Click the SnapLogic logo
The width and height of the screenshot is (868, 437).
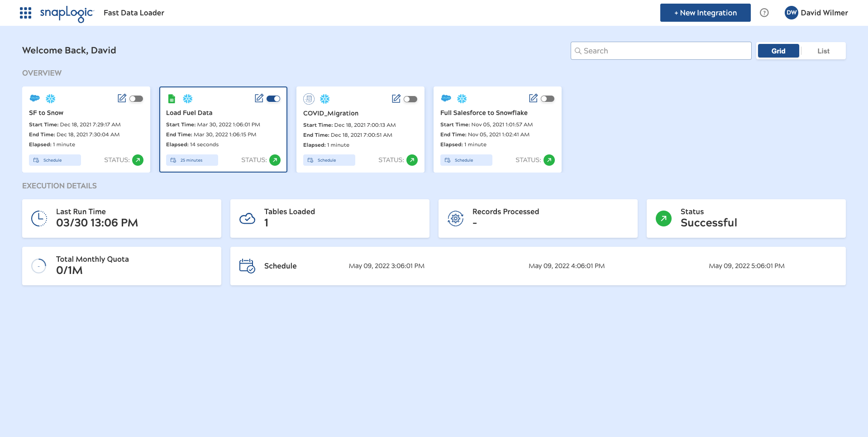pos(67,14)
